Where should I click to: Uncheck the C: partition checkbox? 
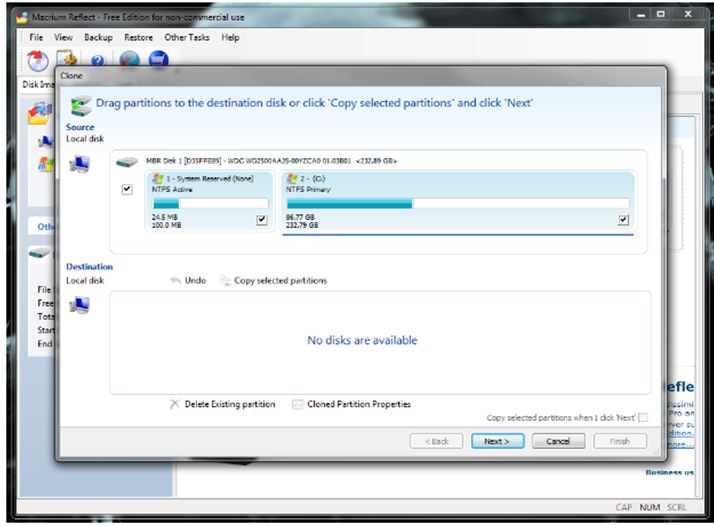coord(623,220)
